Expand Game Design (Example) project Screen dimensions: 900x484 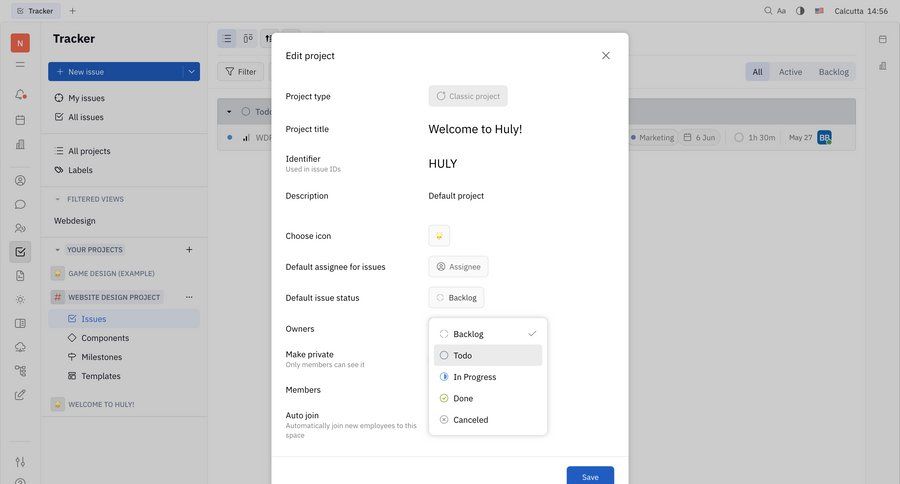pyautogui.click(x=111, y=274)
